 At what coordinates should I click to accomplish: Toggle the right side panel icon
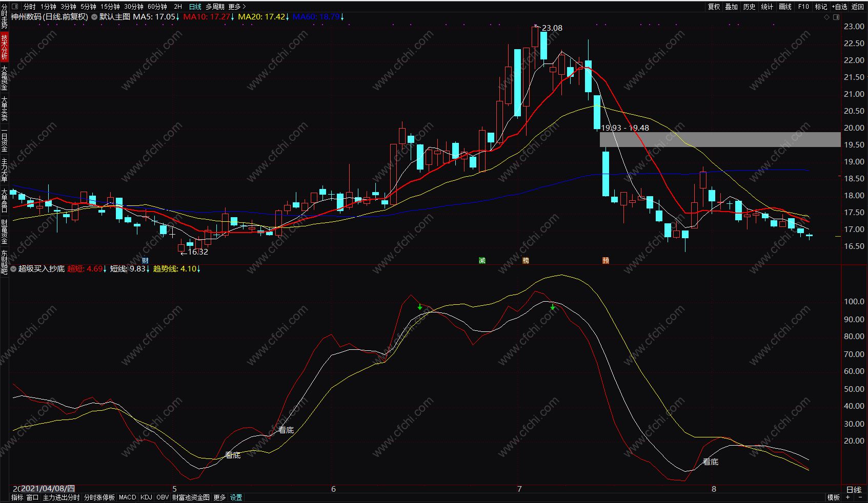[836, 17]
